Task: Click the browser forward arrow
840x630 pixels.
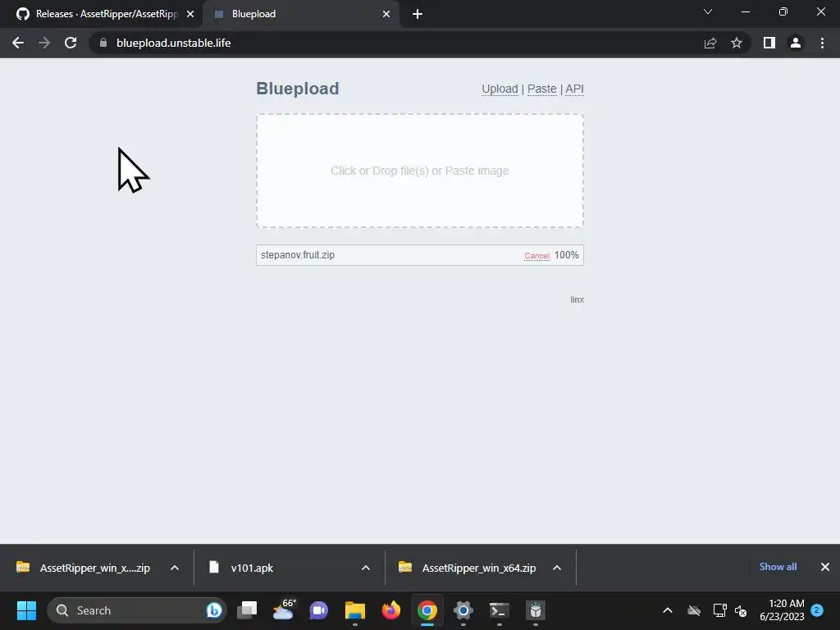Action: point(44,43)
